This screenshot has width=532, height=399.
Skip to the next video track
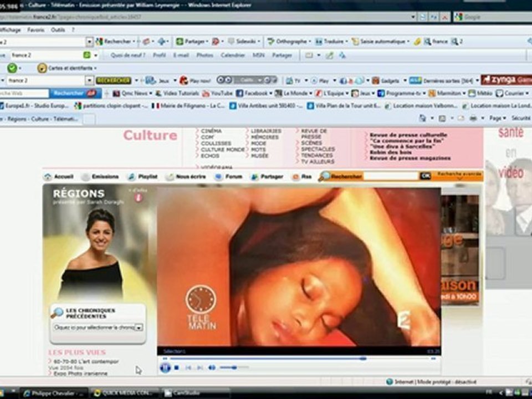[x=200, y=367]
